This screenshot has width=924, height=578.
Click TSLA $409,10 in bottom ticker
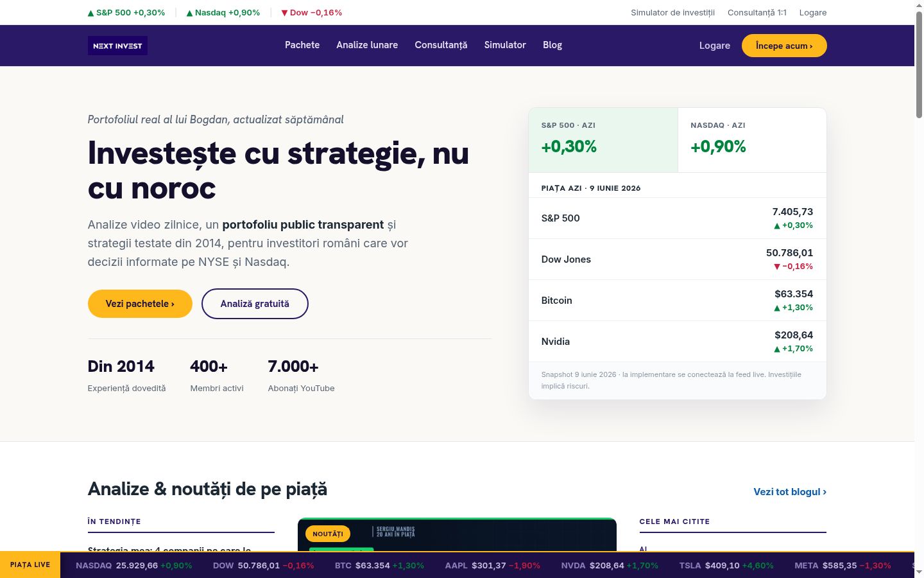point(726,566)
